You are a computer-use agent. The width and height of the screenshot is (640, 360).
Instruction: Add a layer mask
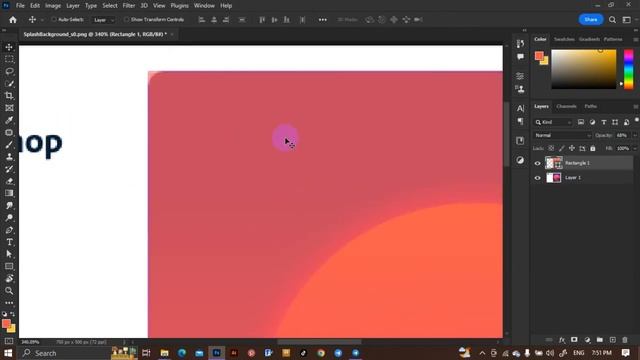(x=574, y=340)
